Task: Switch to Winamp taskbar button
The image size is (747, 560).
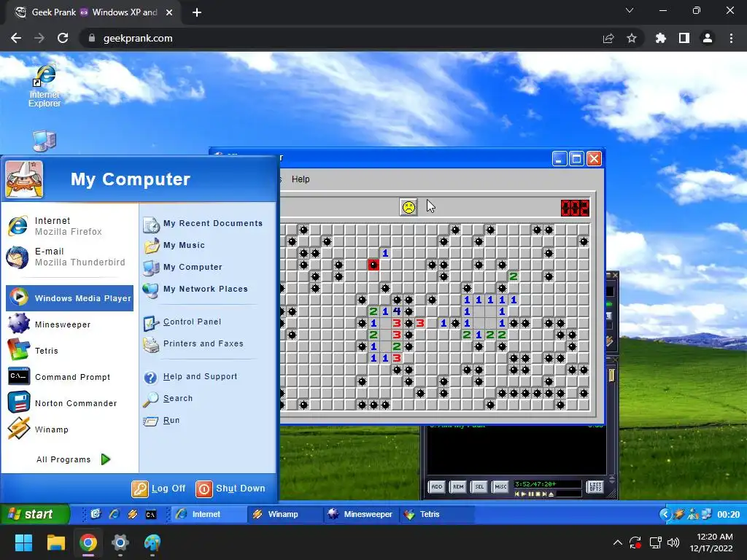Action: click(x=285, y=514)
